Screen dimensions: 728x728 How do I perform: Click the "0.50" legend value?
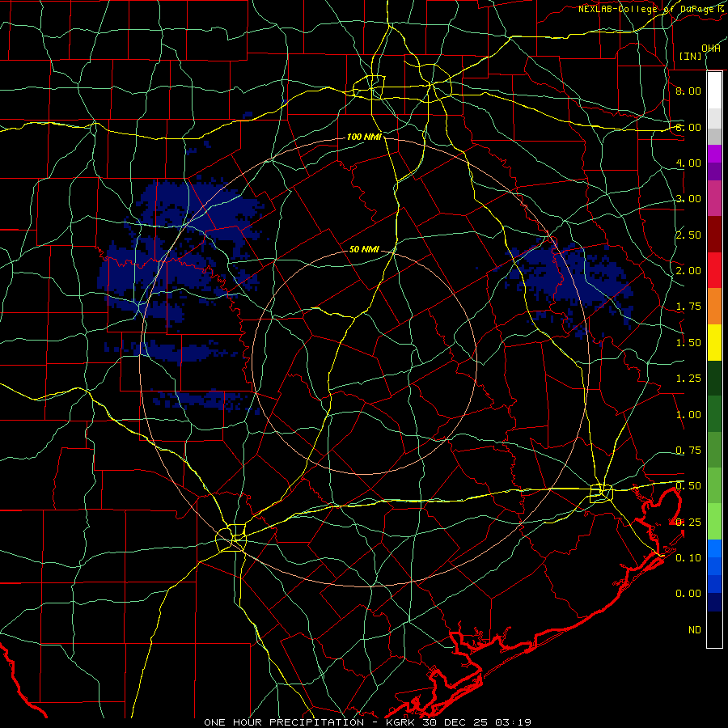click(688, 486)
